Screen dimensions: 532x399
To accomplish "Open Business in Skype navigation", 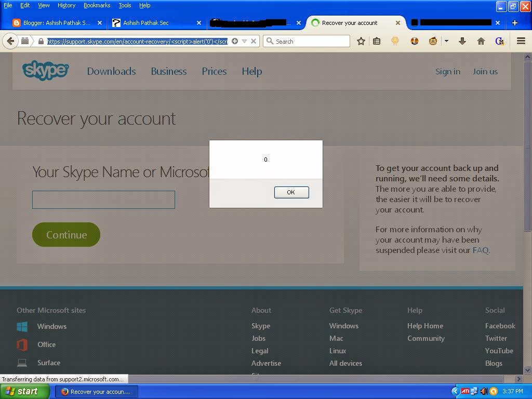I will [x=169, y=71].
